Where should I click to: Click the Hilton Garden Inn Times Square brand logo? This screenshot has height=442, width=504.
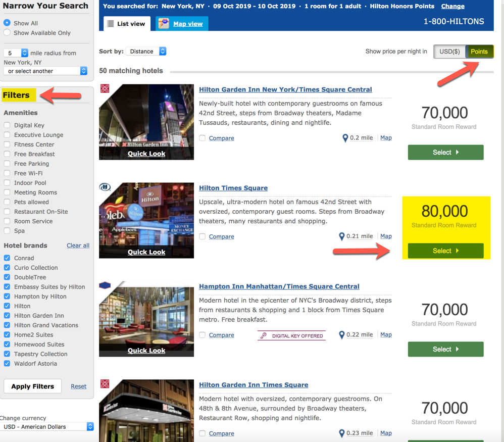click(105, 383)
